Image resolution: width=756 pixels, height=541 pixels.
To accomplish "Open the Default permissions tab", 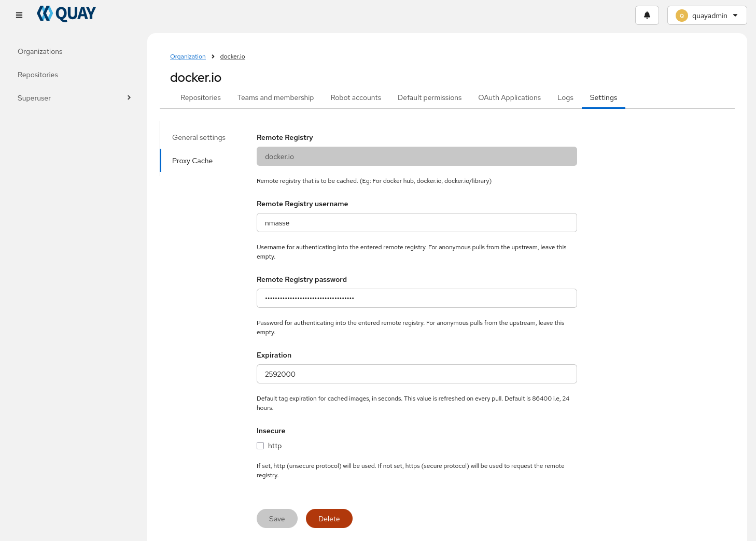I will (429, 97).
